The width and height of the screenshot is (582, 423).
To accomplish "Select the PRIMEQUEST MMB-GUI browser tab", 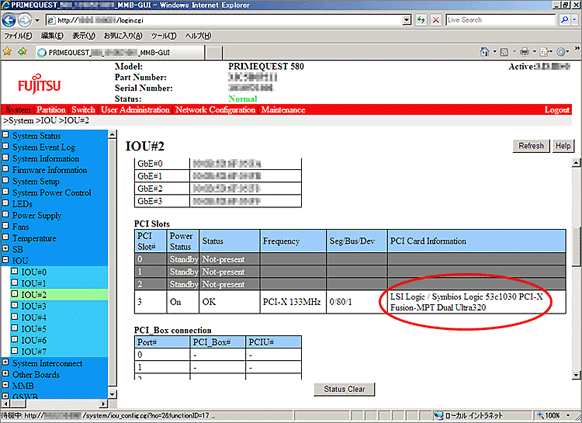I will 120,52.
